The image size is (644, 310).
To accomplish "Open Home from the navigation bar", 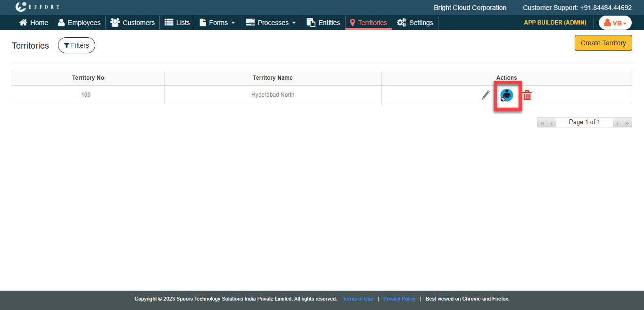I will [x=33, y=23].
